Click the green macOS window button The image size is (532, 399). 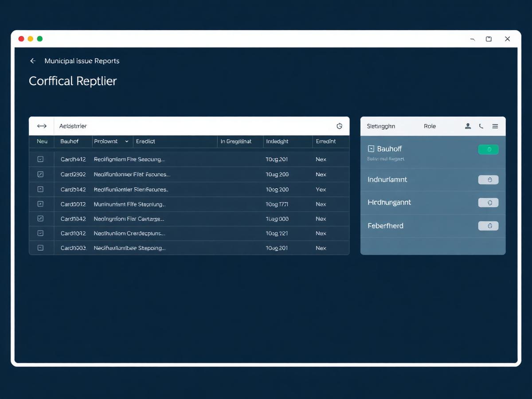(40, 39)
